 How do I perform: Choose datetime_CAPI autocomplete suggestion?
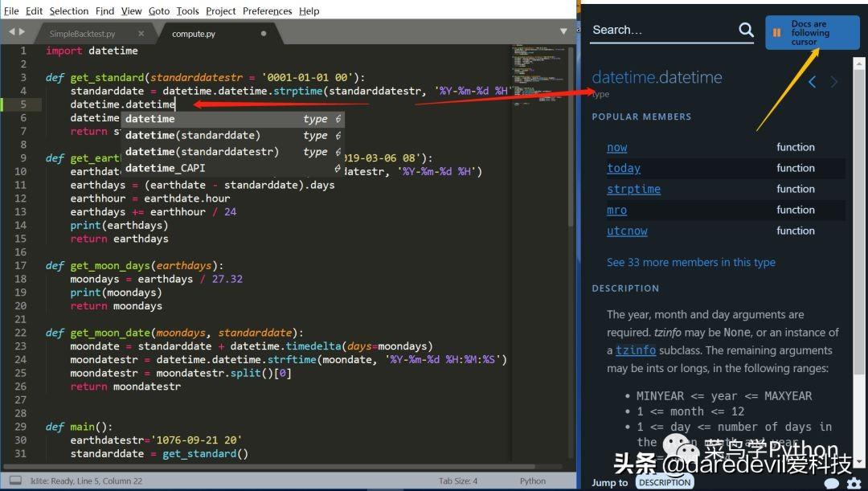coord(232,168)
